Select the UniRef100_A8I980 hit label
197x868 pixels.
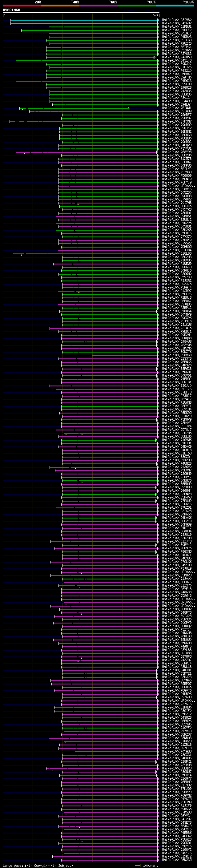tap(177, 20)
